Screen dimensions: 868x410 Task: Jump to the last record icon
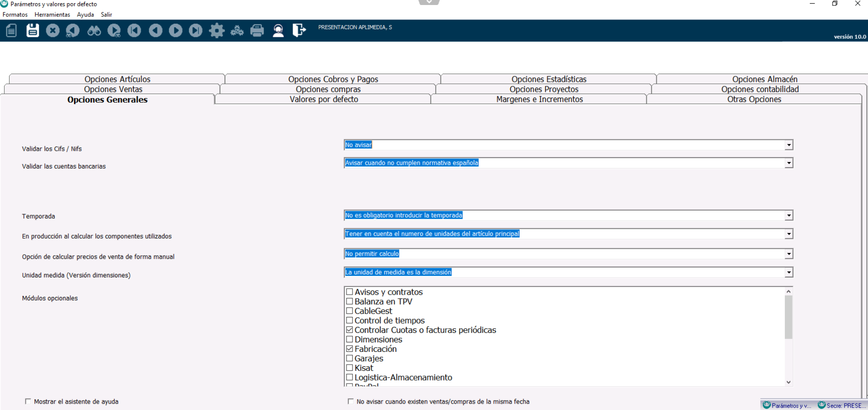tap(196, 30)
